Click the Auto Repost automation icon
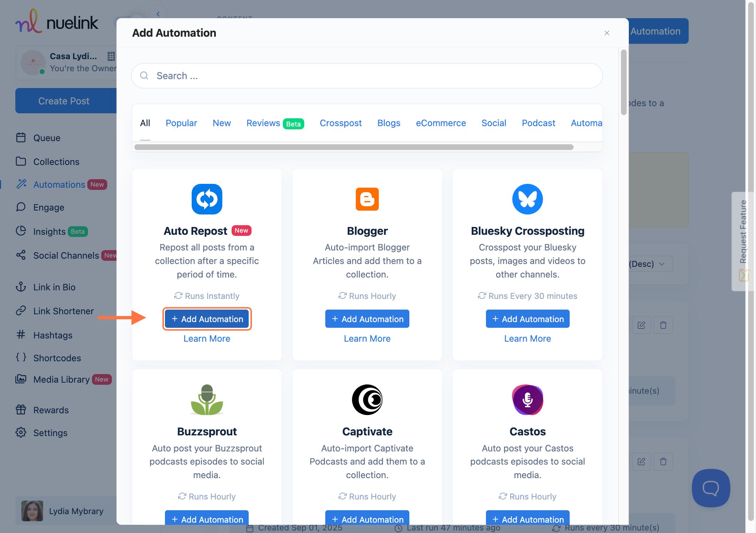This screenshot has width=756, height=533. 207,199
